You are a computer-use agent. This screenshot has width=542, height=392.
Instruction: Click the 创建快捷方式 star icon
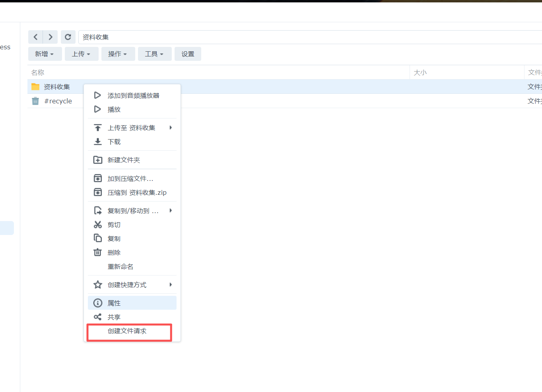point(98,285)
